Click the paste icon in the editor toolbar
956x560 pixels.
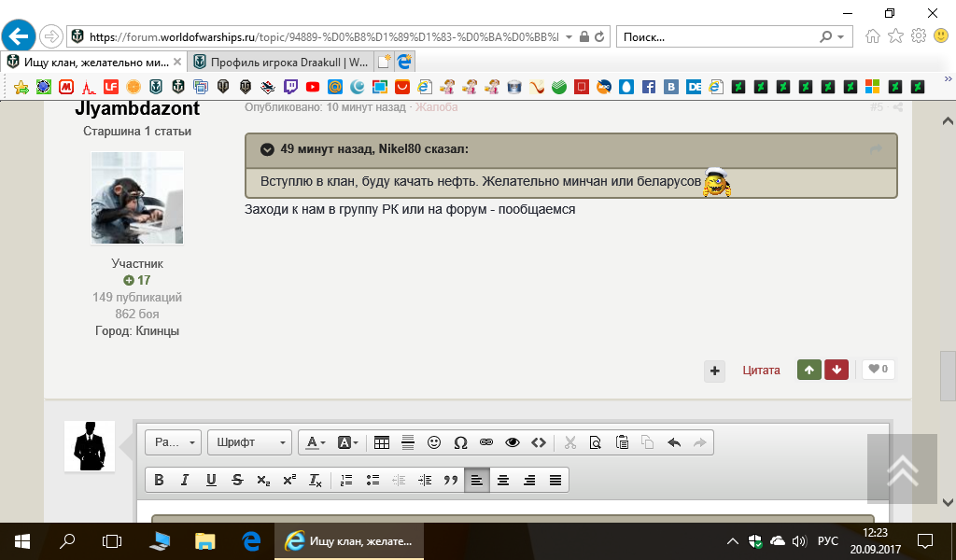pos(622,442)
